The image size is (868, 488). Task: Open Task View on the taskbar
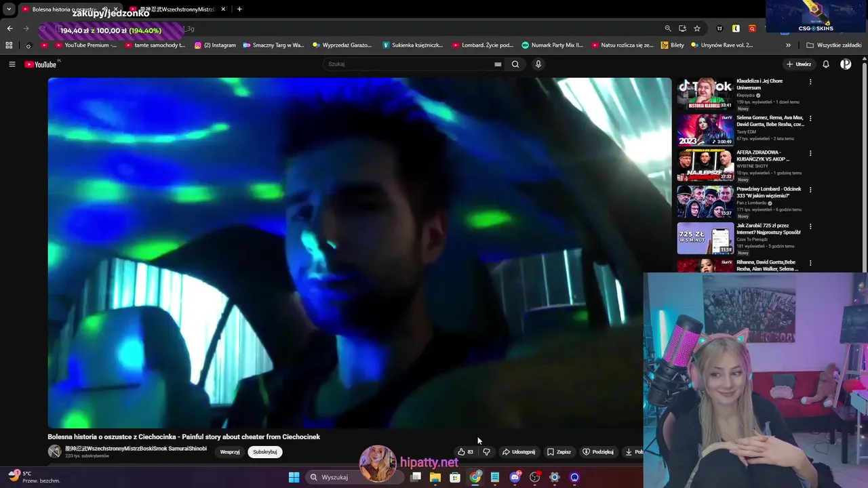(x=416, y=477)
